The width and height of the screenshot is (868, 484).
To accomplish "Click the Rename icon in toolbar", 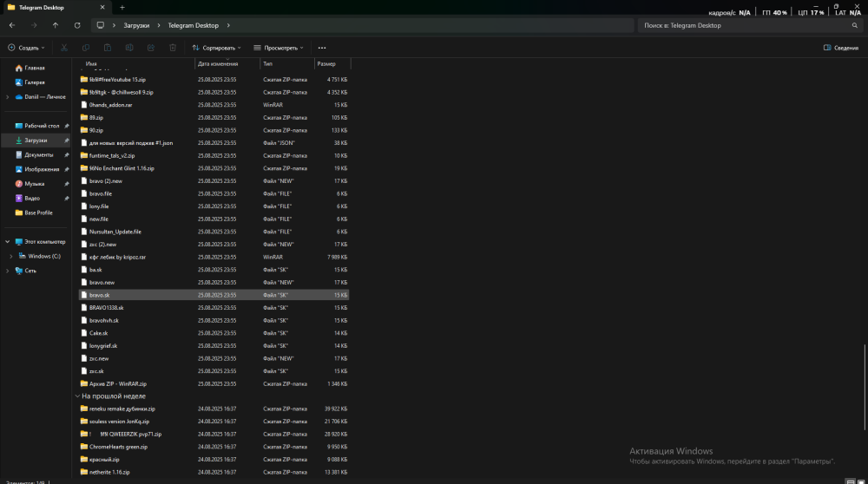I will tap(129, 48).
